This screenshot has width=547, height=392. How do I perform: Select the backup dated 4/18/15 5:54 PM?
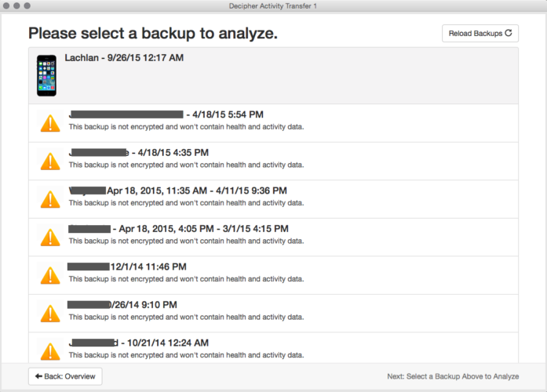click(273, 123)
